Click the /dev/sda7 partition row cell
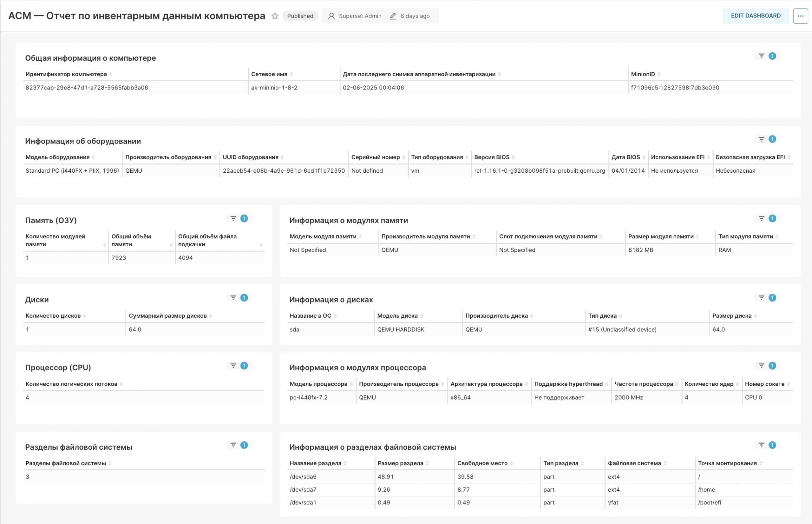Image resolution: width=812 pixels, height=524 pixels. pyautogui.click(x=303, y=490)
